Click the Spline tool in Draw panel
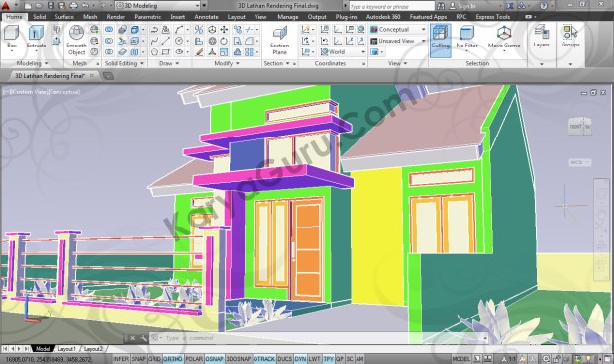Image resolution: width=614 pixels, height=364 pixels. [x=154, y=41]
